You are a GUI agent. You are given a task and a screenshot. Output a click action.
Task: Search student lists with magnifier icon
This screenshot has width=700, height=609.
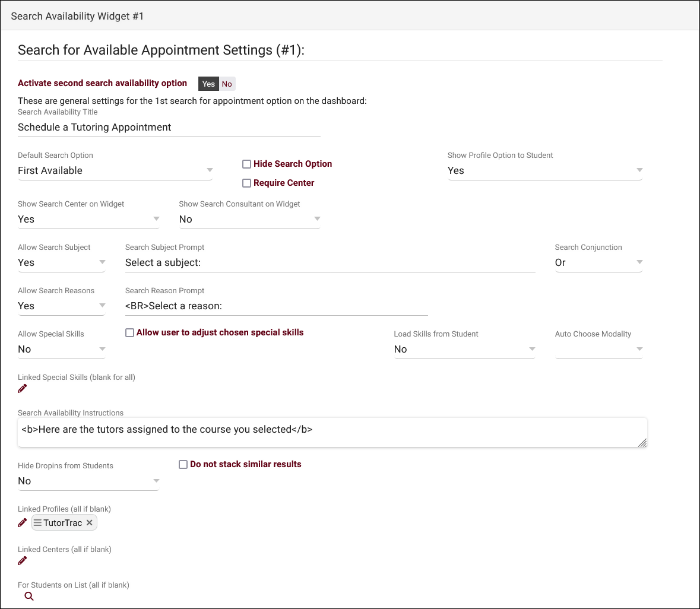point(29,597)
